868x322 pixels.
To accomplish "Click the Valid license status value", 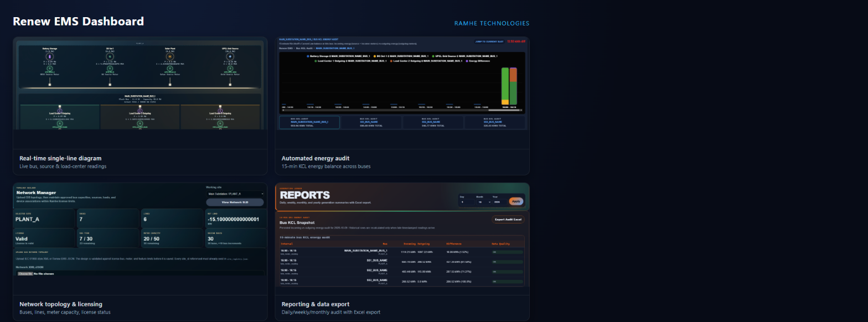I will pos(22,239).
